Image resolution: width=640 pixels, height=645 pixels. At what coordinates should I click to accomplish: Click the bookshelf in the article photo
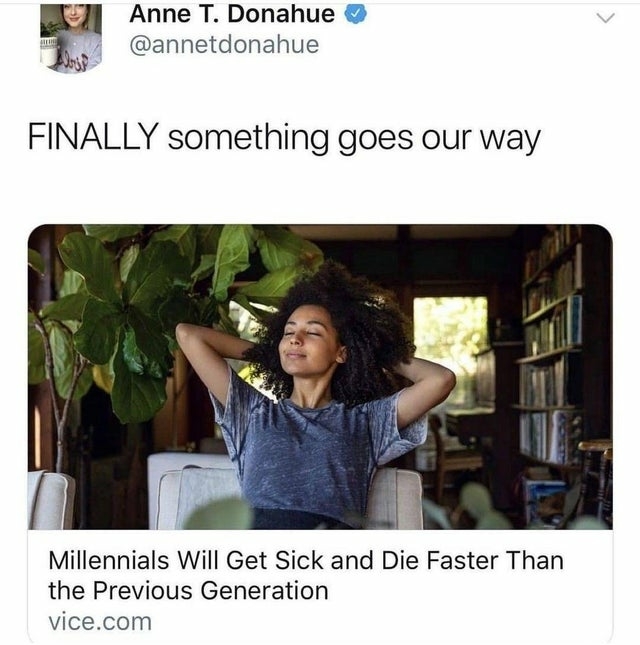click(x=549, y=350)
